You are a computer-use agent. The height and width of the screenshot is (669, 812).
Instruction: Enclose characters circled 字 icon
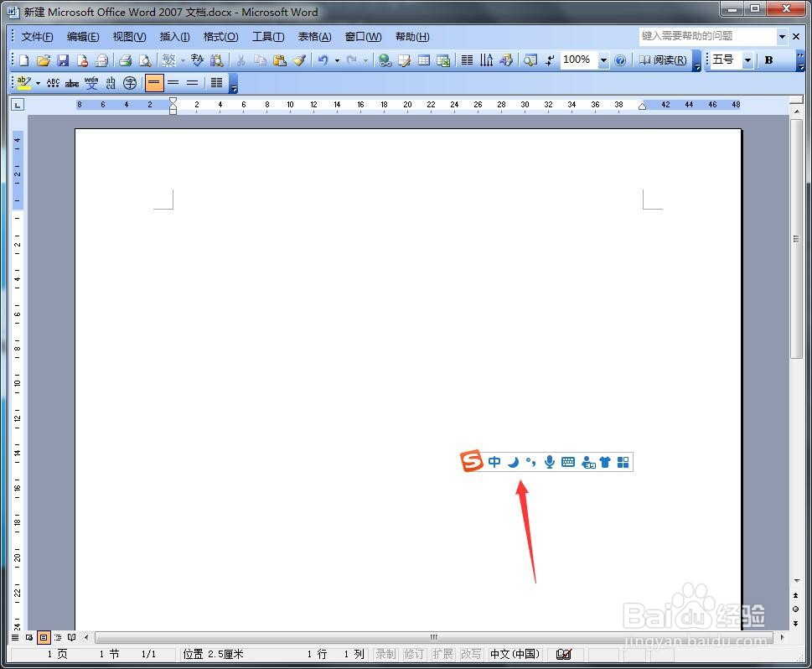[130, 82]
